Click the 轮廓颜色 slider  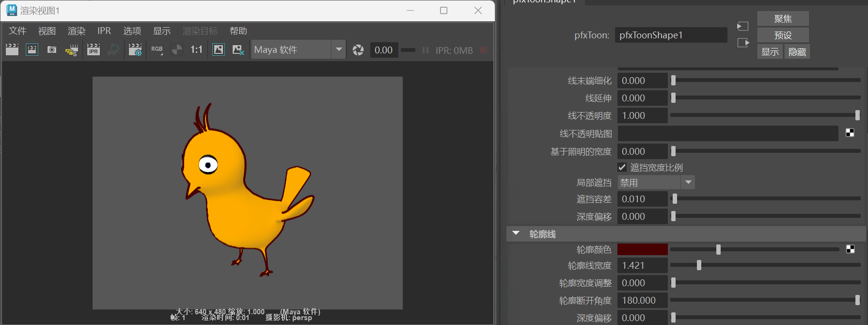pos(755,249)
